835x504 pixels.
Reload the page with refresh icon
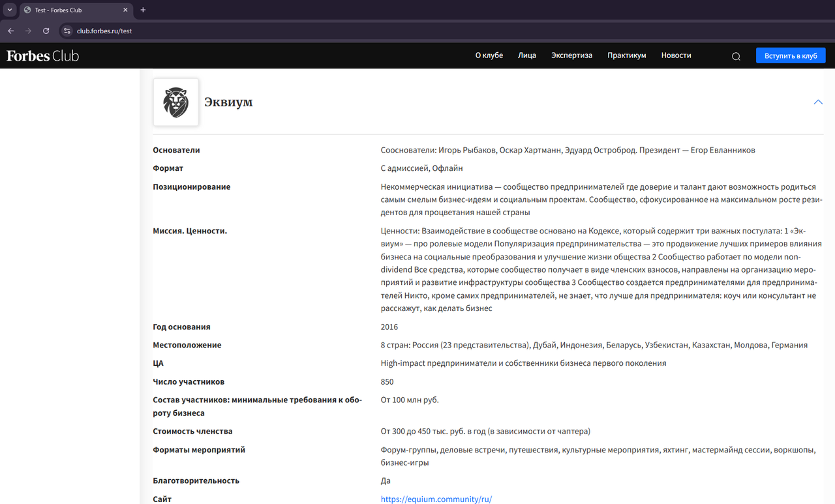[46, 31]
